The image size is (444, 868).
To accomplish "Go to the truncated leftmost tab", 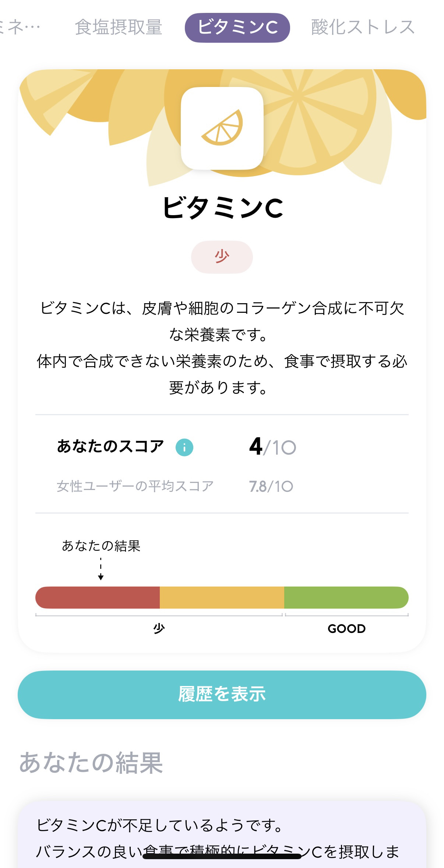I will (20, 27).
